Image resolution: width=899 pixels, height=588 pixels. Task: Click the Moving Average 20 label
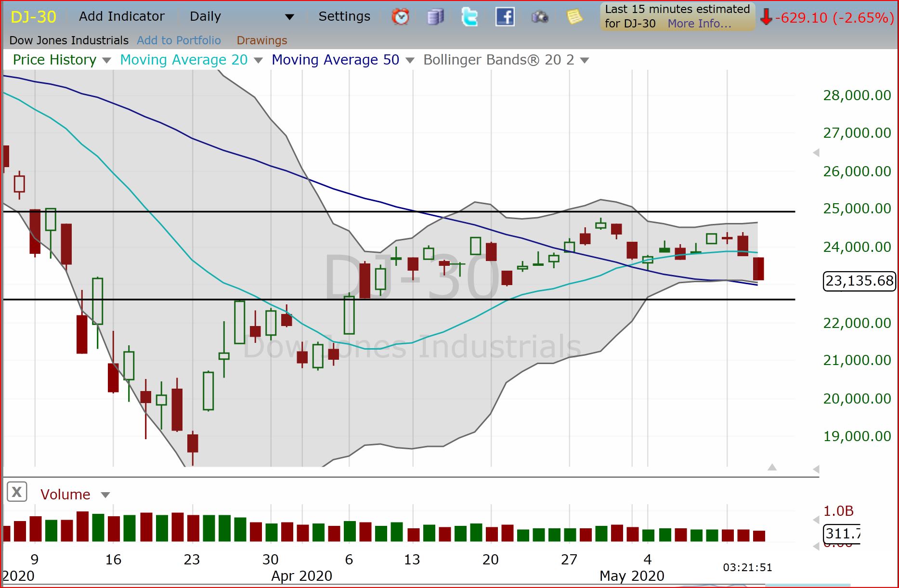tap(183, 60)
